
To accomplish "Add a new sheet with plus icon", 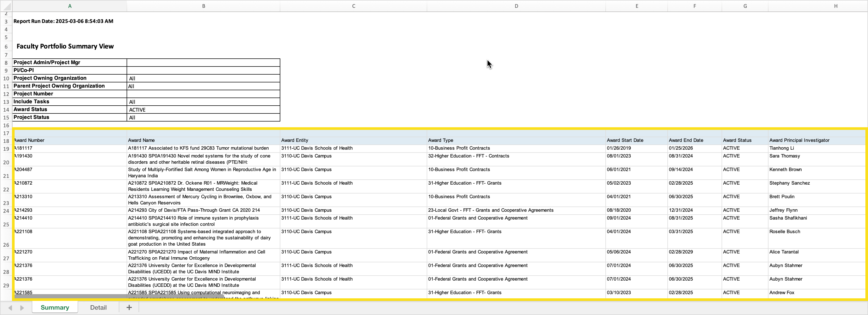I will pyautogui.click(x=129, y=307).
